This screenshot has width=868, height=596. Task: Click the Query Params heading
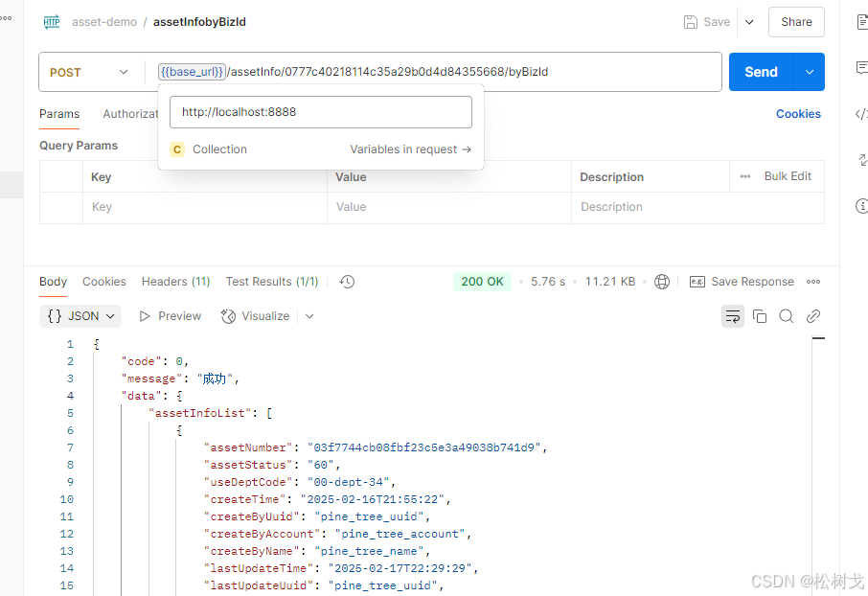pos(79,146)
